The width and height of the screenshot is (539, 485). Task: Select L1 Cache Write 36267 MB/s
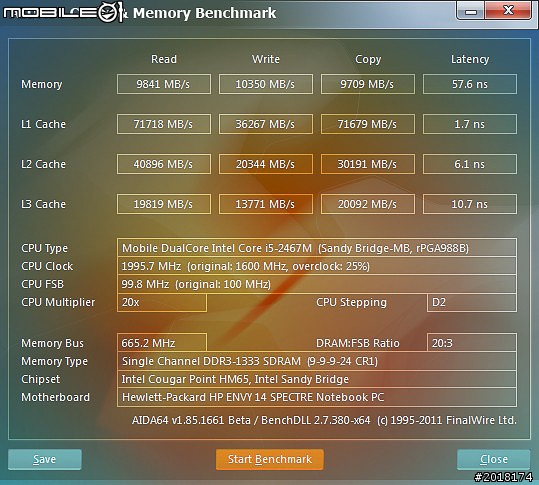[x=266, y=124]
